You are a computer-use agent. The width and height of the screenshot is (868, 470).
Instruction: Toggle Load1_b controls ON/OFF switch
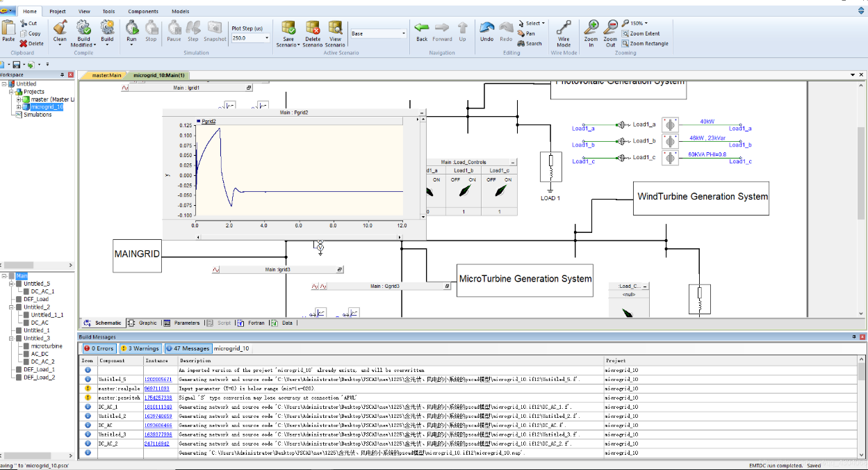464,190
